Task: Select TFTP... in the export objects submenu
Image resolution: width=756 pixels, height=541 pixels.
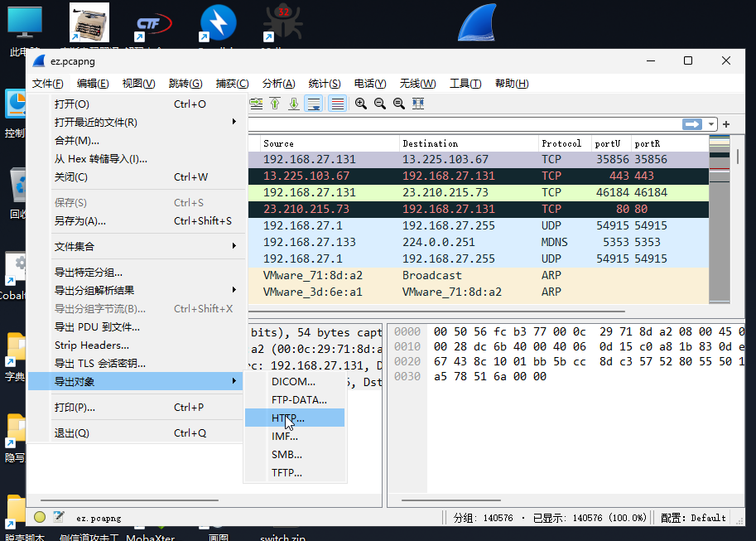Action: click(x=295, y=473)
